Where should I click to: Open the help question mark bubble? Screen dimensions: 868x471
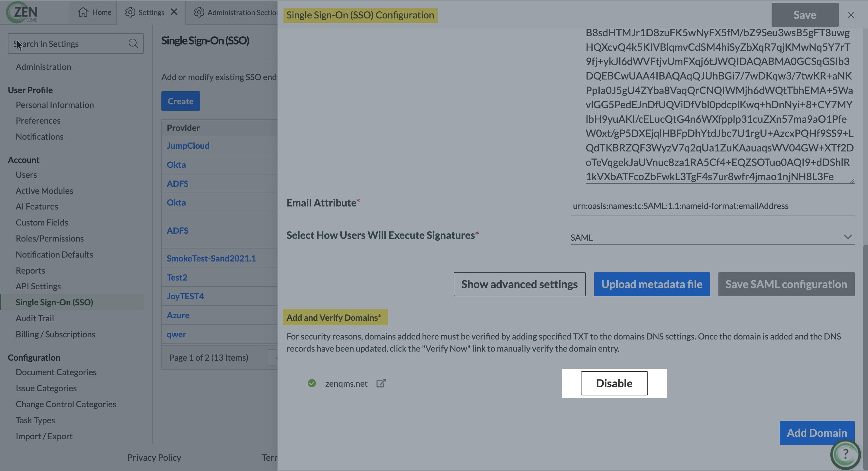pos(845,454)
